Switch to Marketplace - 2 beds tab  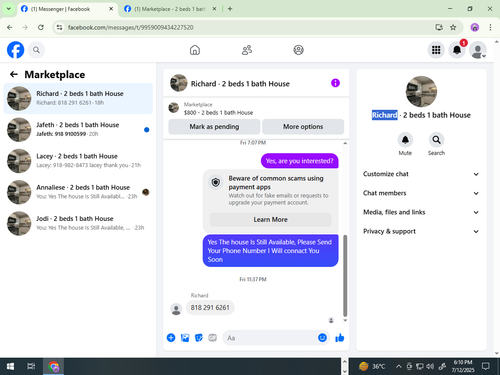point(169,9)
